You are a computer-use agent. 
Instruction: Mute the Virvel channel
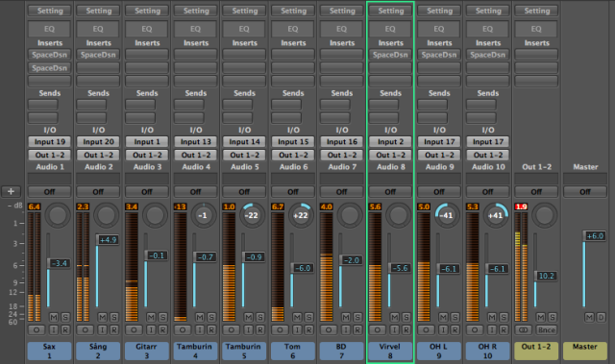tap(395, 317)
